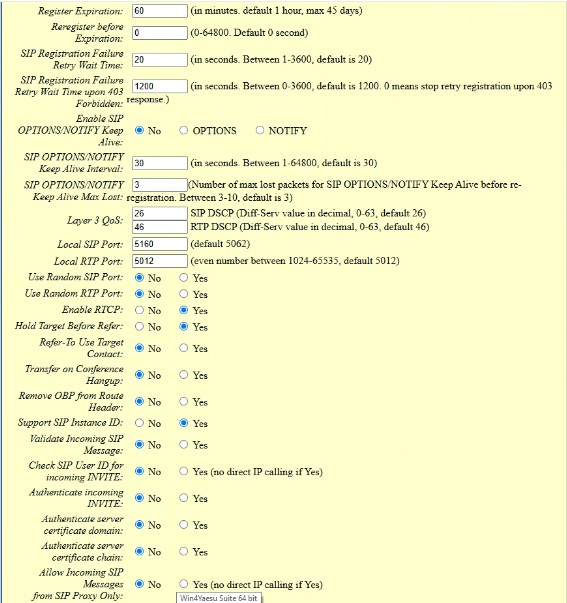Set Use Random RTP Port to Yes
This screenshot has height=603, width=567.
click(183, 294)
